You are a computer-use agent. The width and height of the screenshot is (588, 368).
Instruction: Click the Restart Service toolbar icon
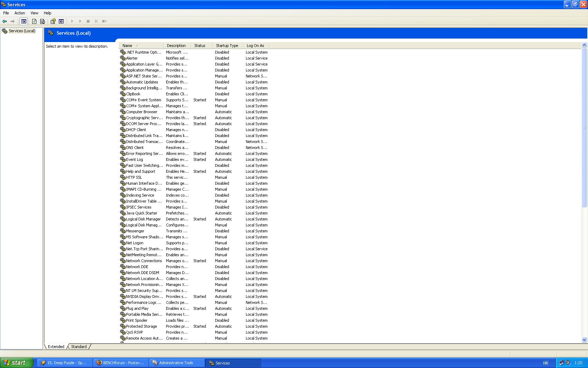tap(104, 21)
